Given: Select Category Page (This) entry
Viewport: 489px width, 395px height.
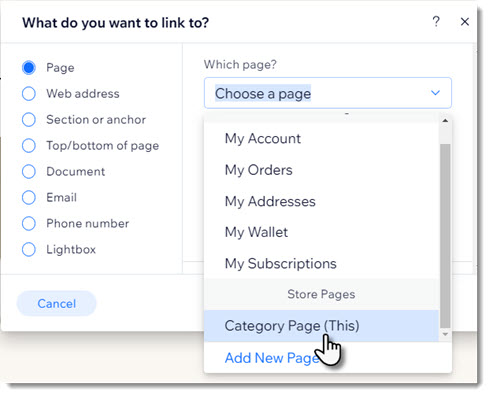Looking at the screenshot, I should tap(321, 326).
